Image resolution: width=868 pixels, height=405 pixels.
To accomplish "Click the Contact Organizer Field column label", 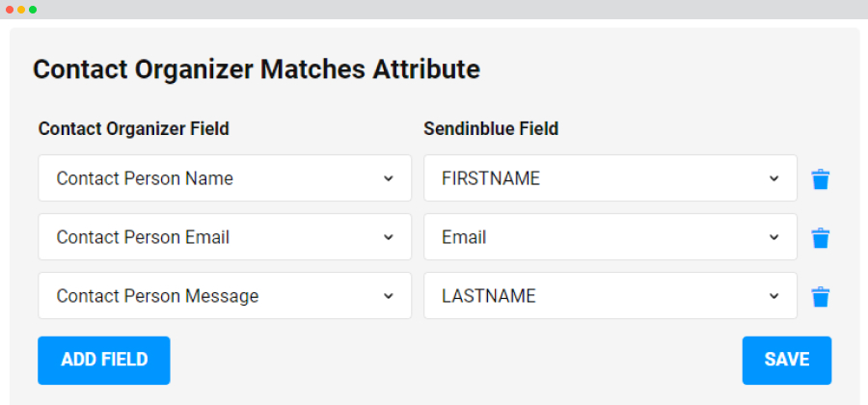I will [133, 129].
